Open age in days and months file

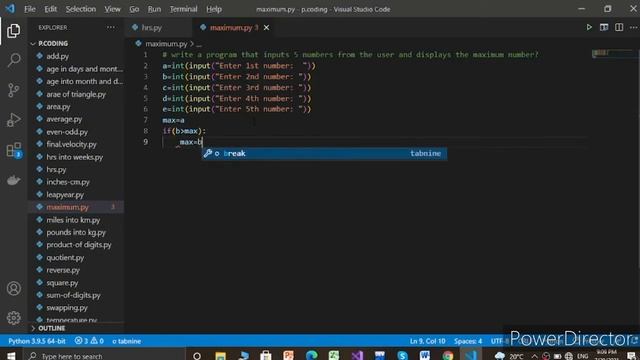[x=84, y=69]
